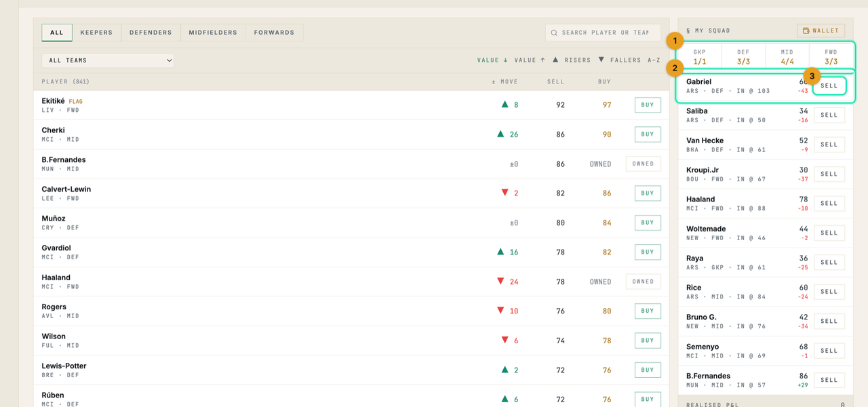Click the BUY column header
Screen dimensions: 868x407
pos(604,82)
